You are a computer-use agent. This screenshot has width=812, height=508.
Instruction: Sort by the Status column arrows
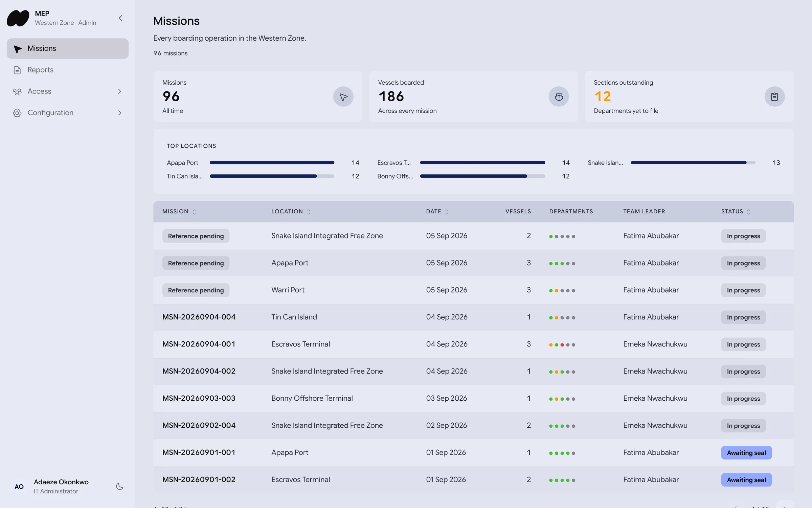(748, 212)
